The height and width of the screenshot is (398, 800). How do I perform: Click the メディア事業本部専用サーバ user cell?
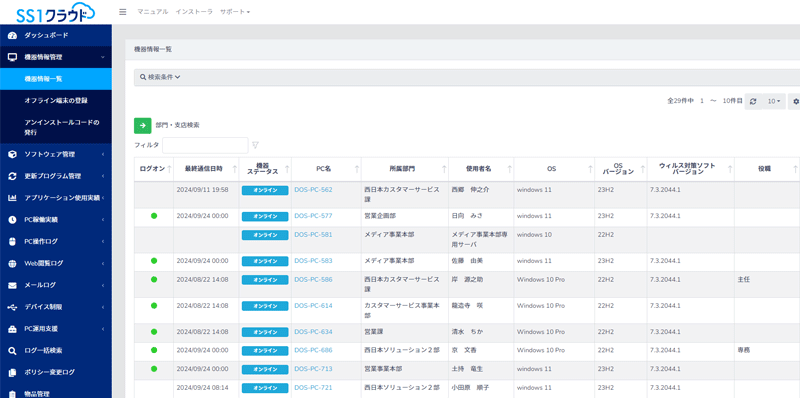(480, 239)
